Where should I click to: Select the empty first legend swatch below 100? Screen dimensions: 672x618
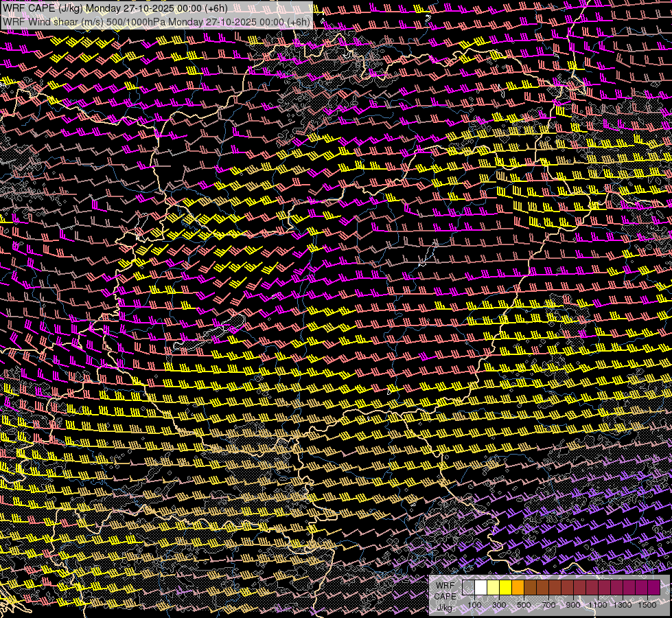[x=468, y=588]
